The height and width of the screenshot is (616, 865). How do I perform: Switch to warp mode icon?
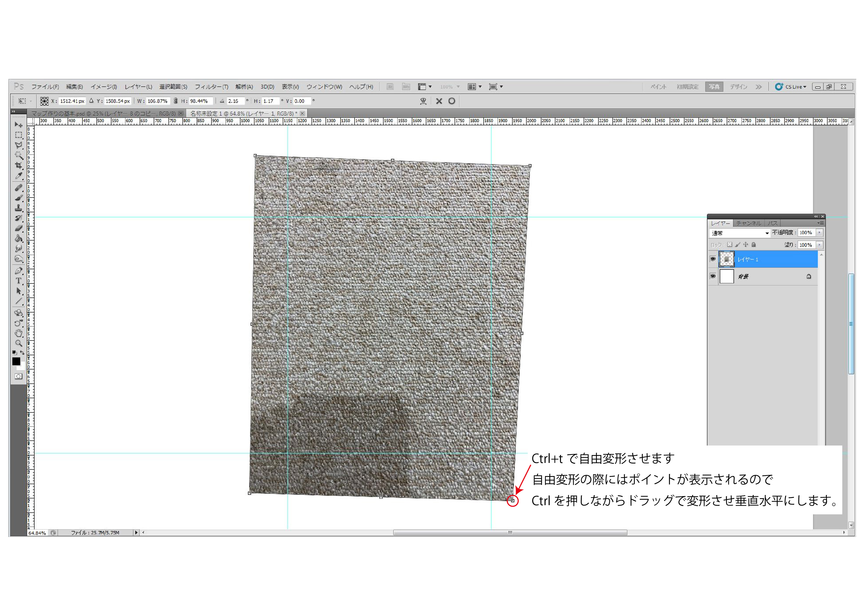click(423, 101)
